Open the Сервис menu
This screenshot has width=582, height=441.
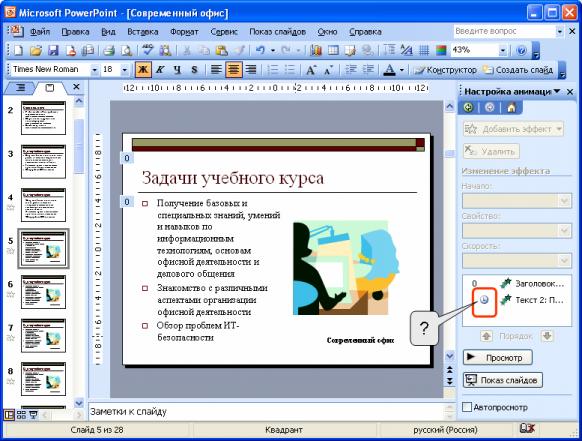(x=224, y=32)
